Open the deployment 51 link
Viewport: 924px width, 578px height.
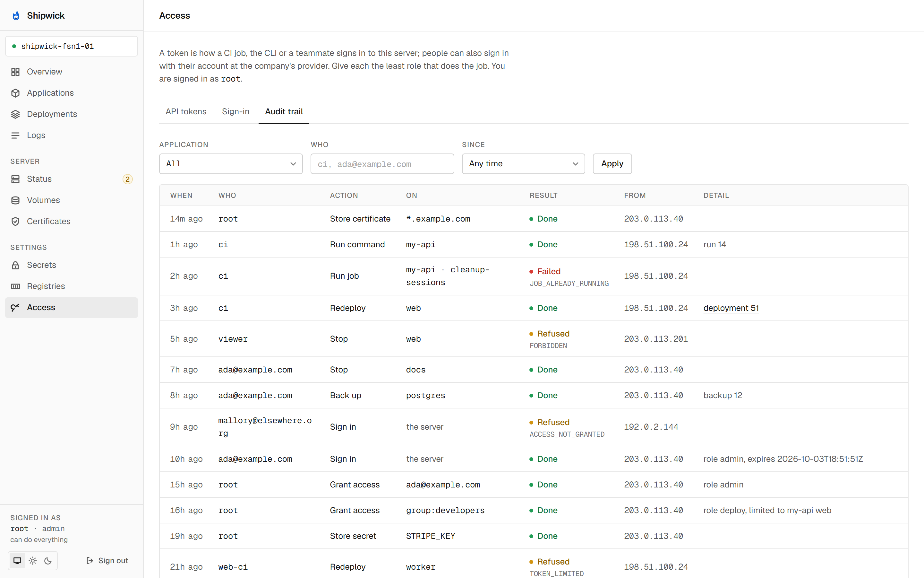(x=731, y=308)
